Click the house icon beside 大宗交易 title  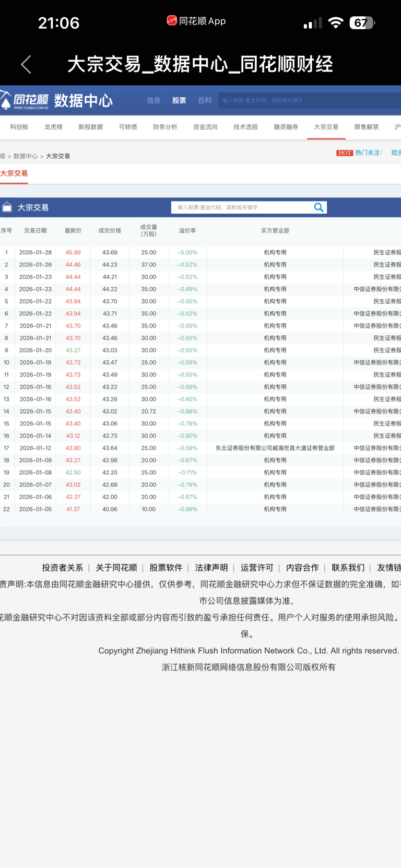pos(7,207)
